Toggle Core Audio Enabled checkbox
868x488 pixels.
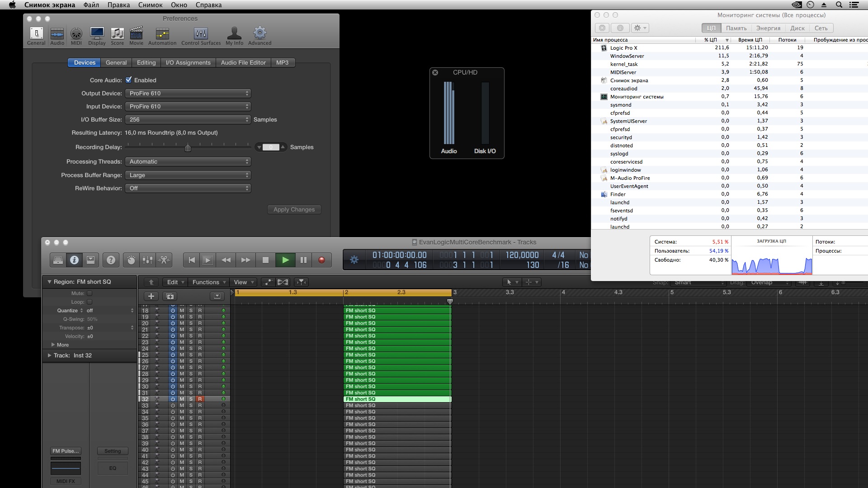129,80
